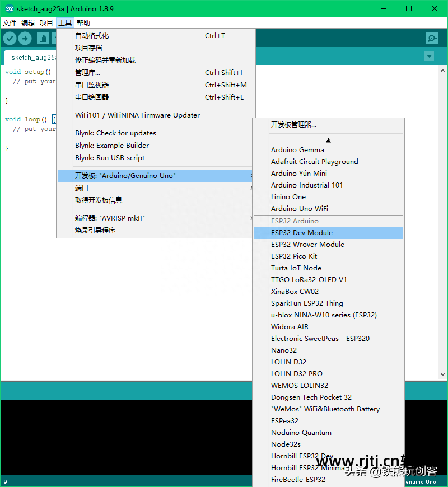
Task: Open 串口监视器 from the tools menu
Action: coord(156,85)
